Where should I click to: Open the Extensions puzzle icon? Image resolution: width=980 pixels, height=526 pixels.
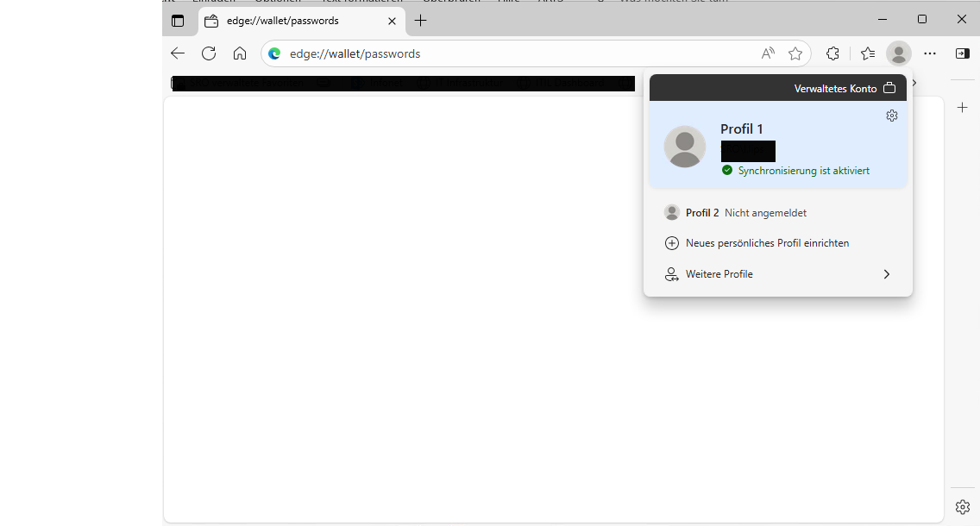pyautogui.click(x=832, y=53)
